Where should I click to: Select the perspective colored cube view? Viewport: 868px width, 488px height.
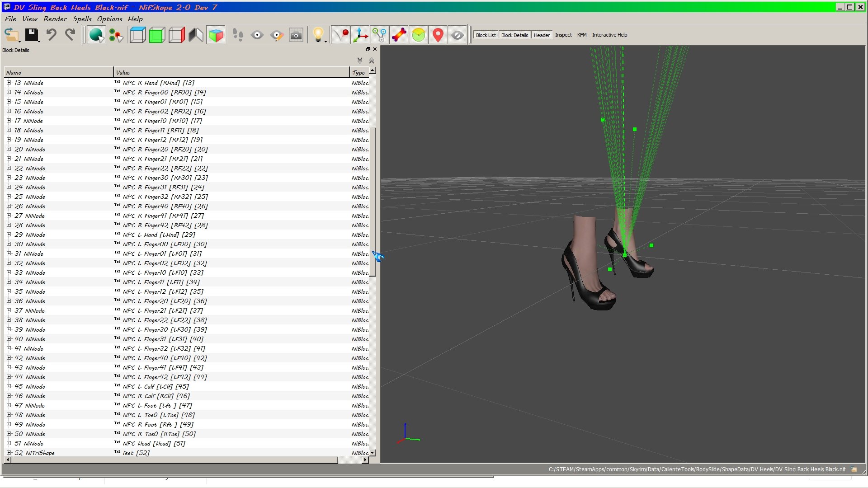click(x=216, y=35)
